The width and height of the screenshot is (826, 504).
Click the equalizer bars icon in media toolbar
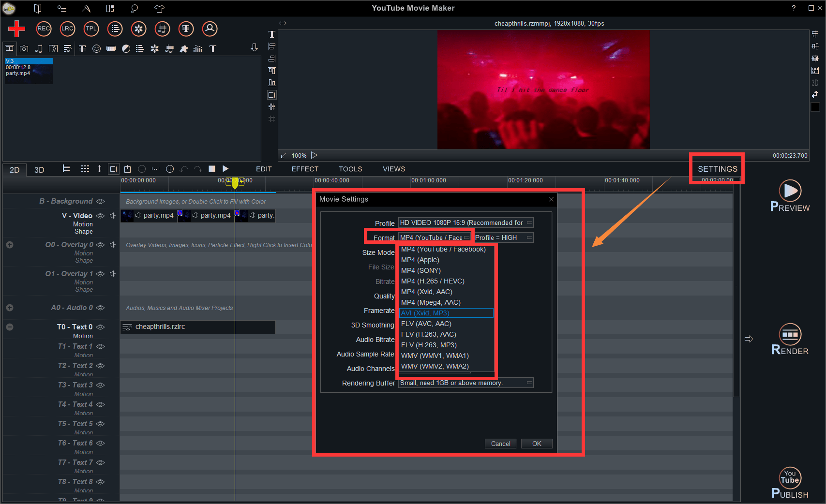tap(198, 48)
